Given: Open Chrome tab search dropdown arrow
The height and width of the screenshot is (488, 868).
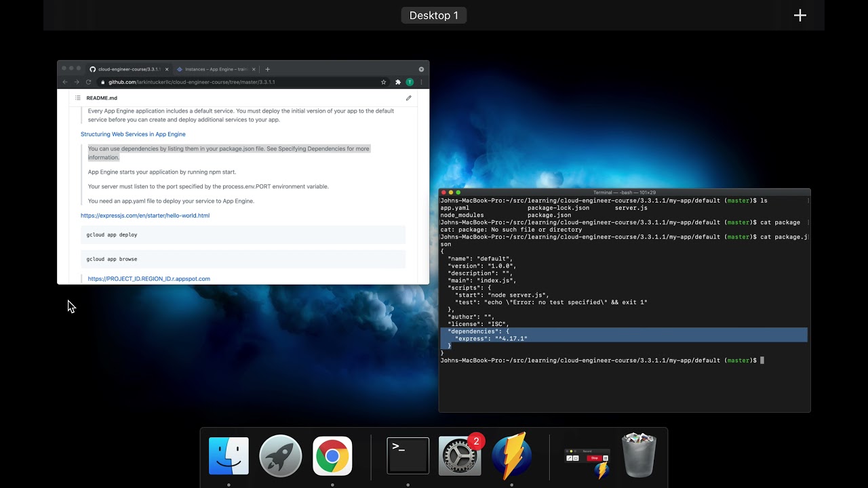Looking at the screenshot, I should pyautogui.click(x=421, y=69).
